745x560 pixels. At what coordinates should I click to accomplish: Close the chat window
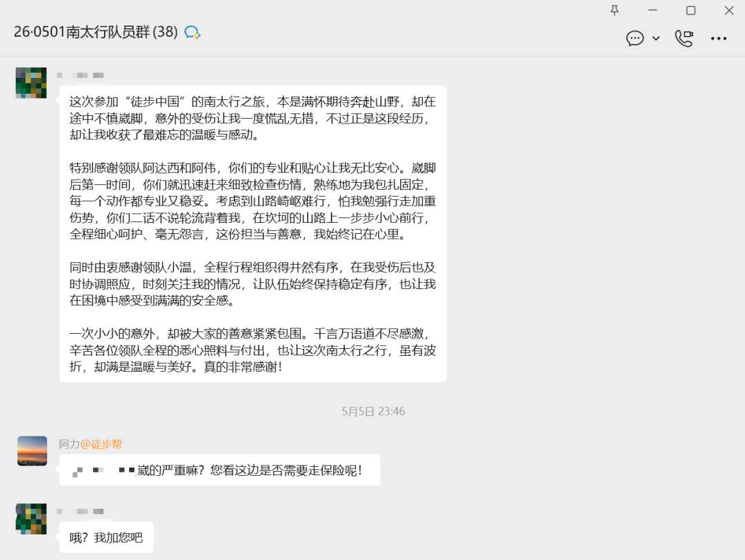(x=729, y=10)
